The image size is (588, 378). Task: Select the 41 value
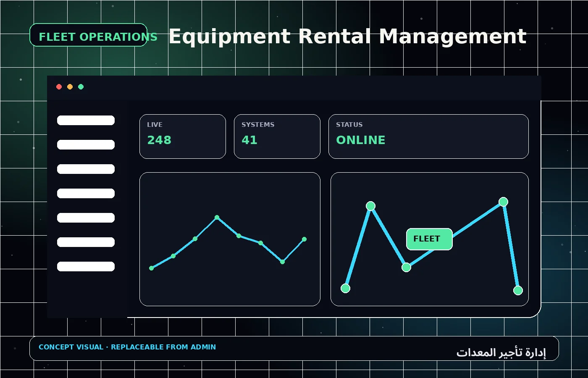click(x=249, y=140)
